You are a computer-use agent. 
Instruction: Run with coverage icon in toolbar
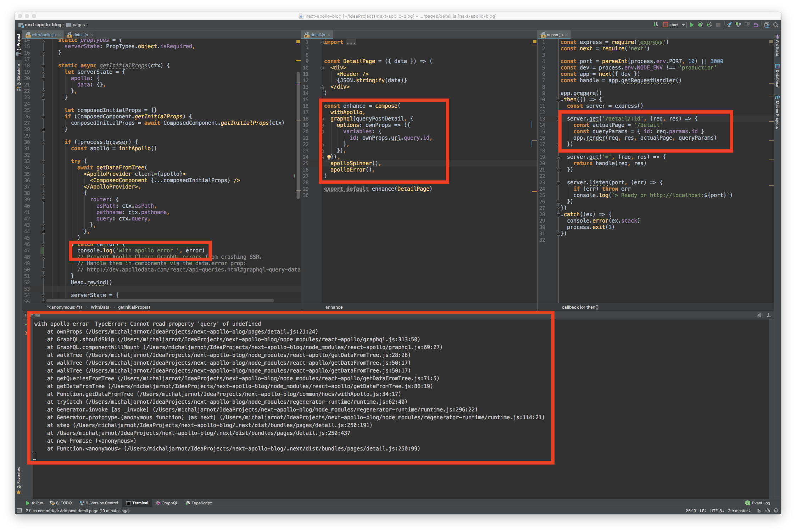709,25
